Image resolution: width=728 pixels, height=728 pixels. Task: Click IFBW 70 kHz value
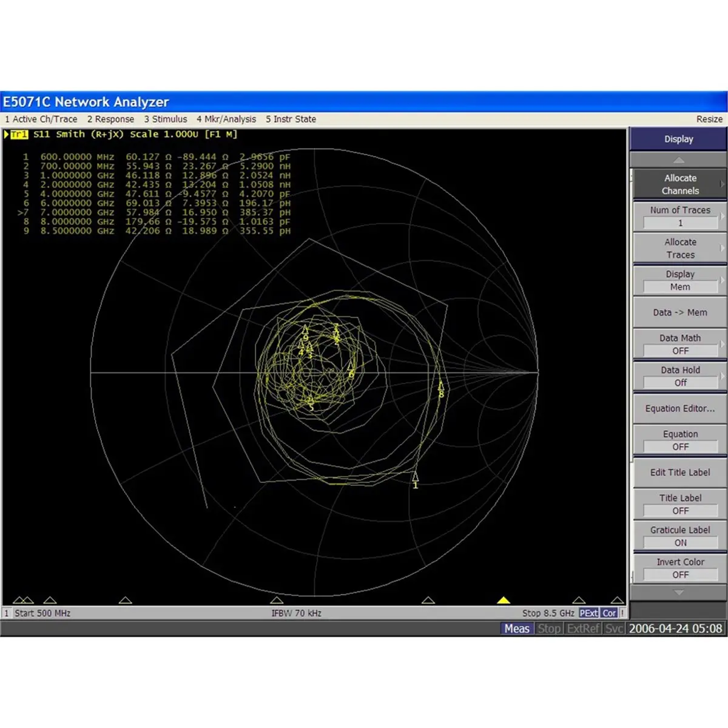tap(296, 613)
